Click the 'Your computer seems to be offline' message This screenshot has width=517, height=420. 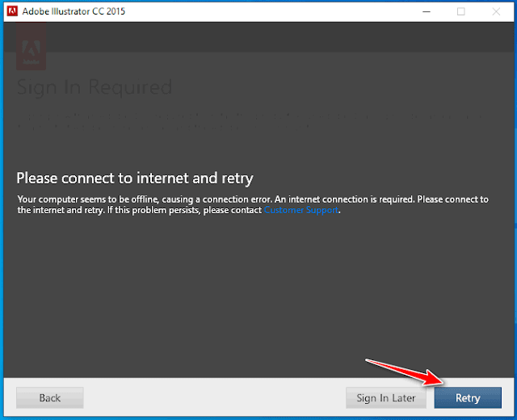point(253,204)
